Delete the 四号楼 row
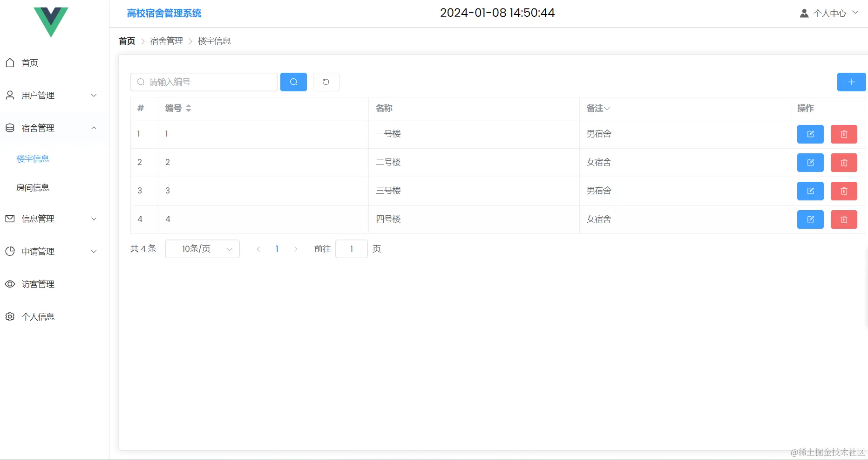The height and width of the screenshot is (460, 868). click(844, 220)
